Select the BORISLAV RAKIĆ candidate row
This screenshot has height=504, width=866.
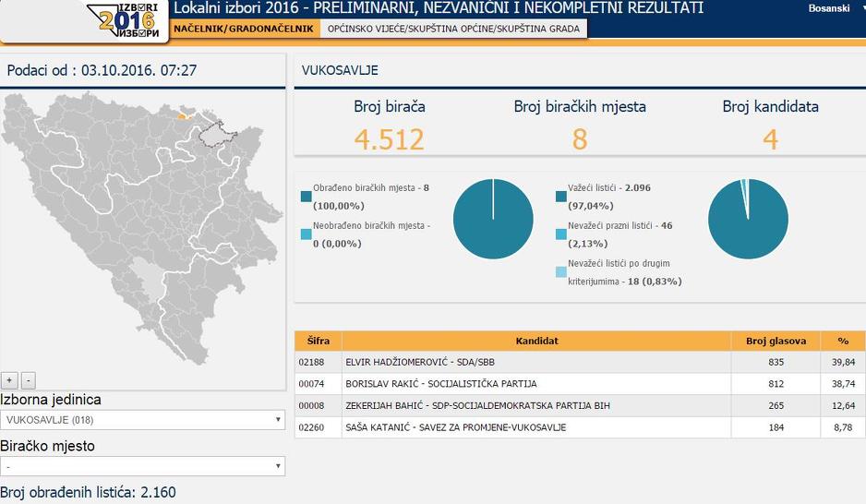tap(535, 384)
